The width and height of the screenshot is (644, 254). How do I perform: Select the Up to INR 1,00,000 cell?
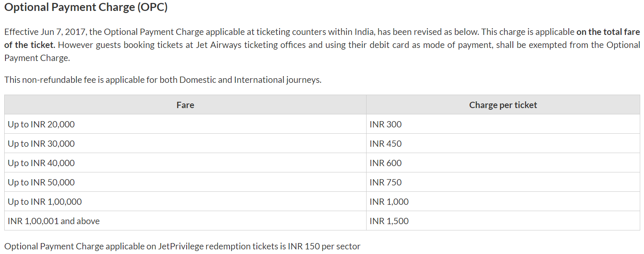(45, 202)
